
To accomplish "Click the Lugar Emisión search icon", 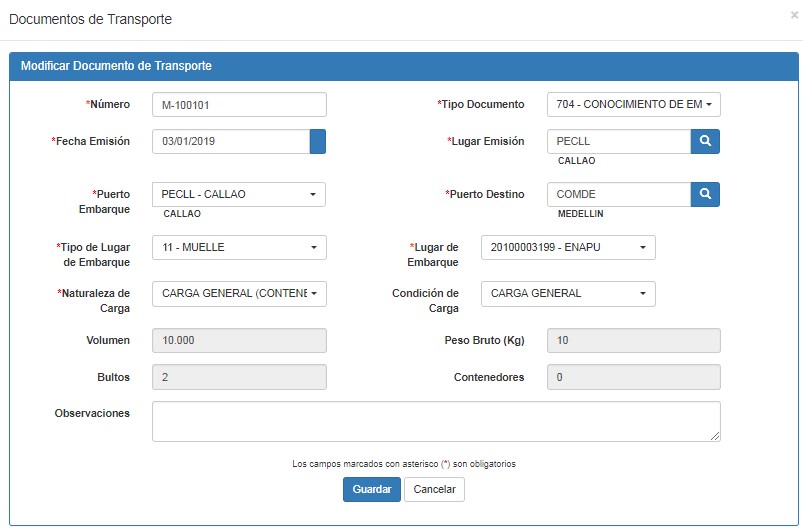I will [x=705, y=141].
